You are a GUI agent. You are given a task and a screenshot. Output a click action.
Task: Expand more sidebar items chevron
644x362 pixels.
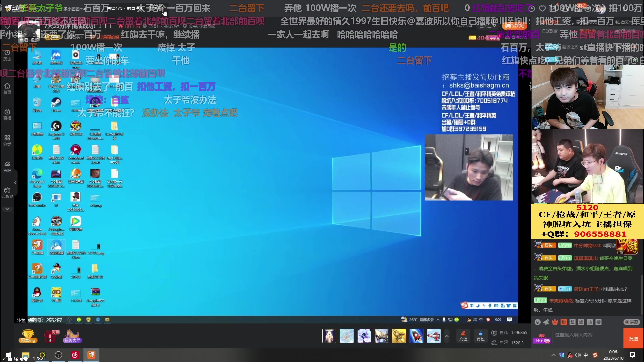(x=7, y=209)
